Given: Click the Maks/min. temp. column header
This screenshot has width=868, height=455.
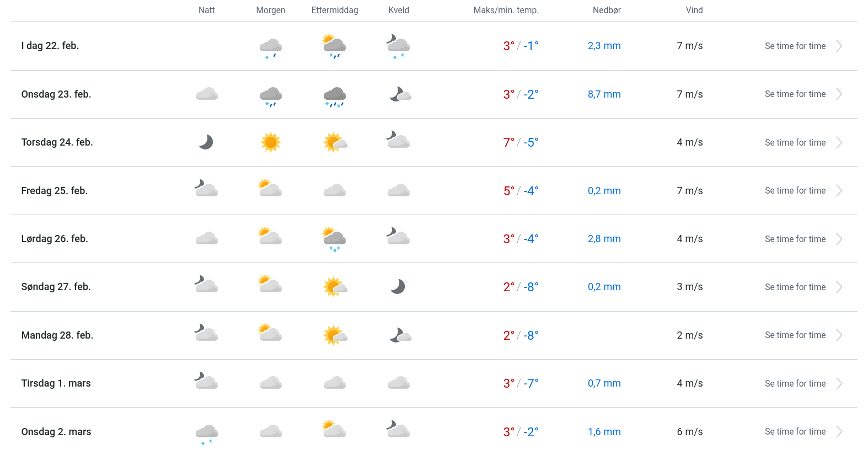Looking at the screenshot, I should coord(506,10).
